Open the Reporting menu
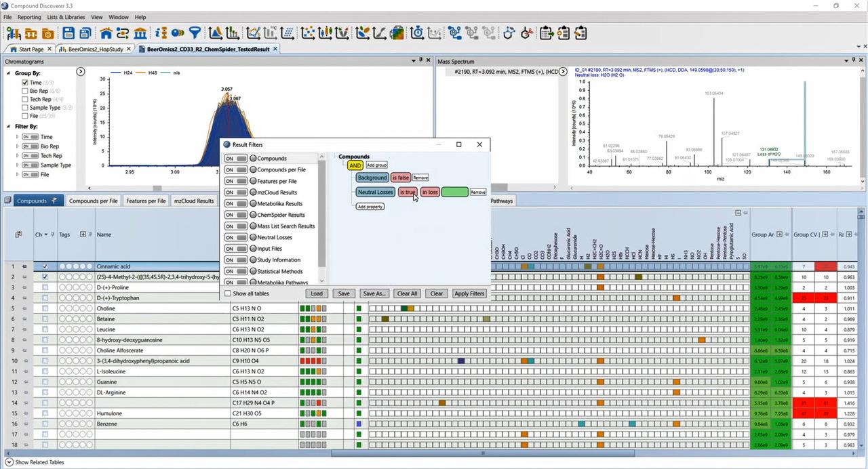 point(29,17)
